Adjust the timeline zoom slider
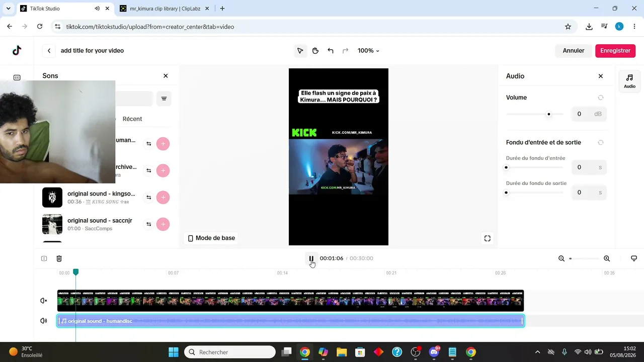 (x=571, y=258)
